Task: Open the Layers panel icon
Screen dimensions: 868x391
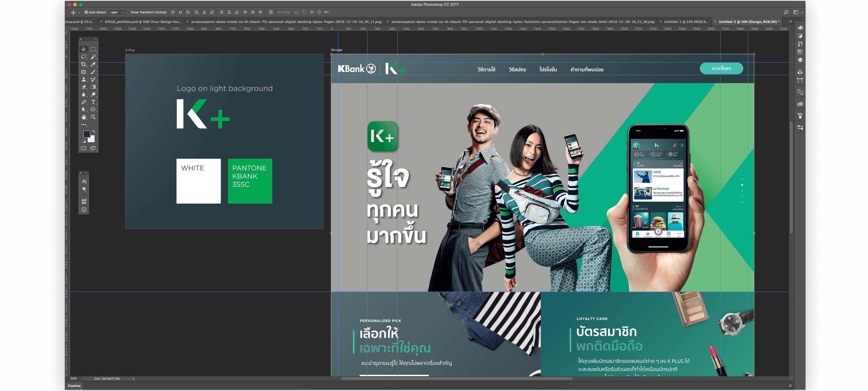Action: pyautogui.click(x=800, y=60)
